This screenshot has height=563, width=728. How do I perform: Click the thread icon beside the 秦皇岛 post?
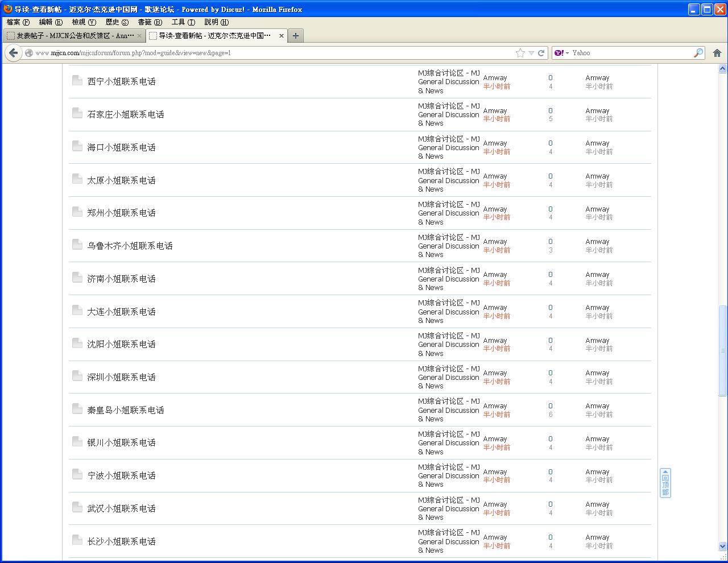tap(77, 409)
